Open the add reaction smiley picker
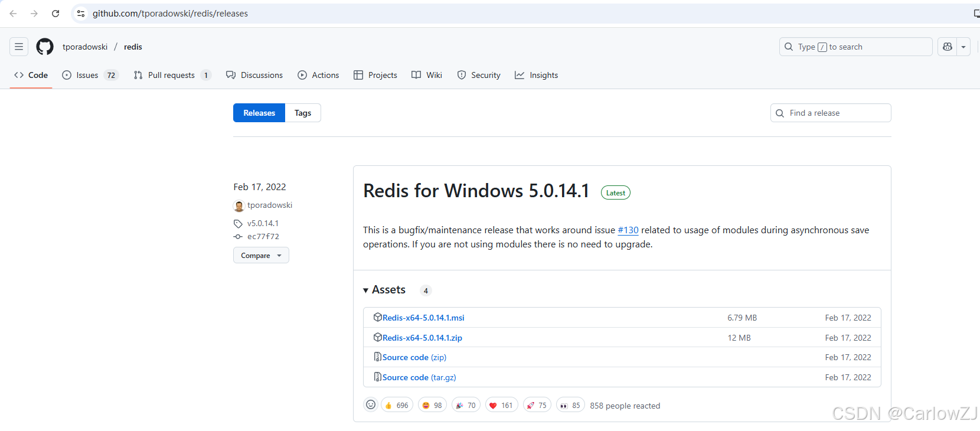The image size is (980, 431). (x=371, y=404)
